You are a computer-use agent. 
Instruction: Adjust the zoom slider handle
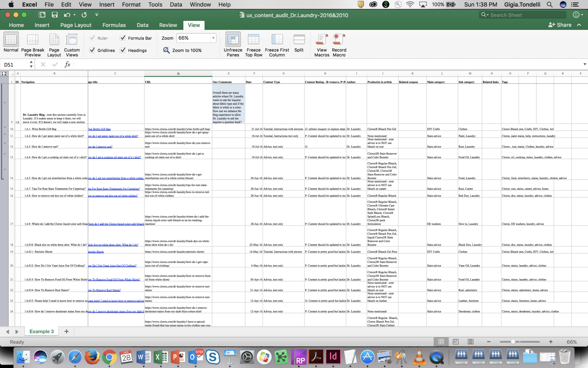click(513, 342)
